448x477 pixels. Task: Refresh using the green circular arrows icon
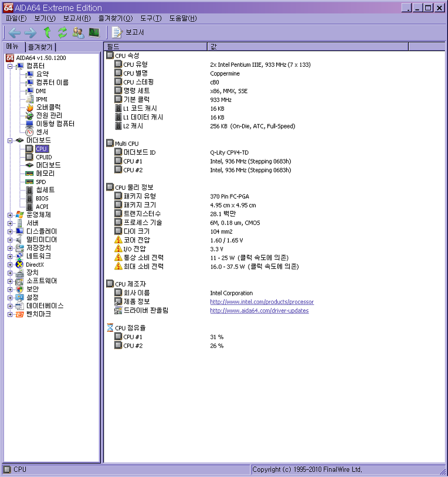63,32
